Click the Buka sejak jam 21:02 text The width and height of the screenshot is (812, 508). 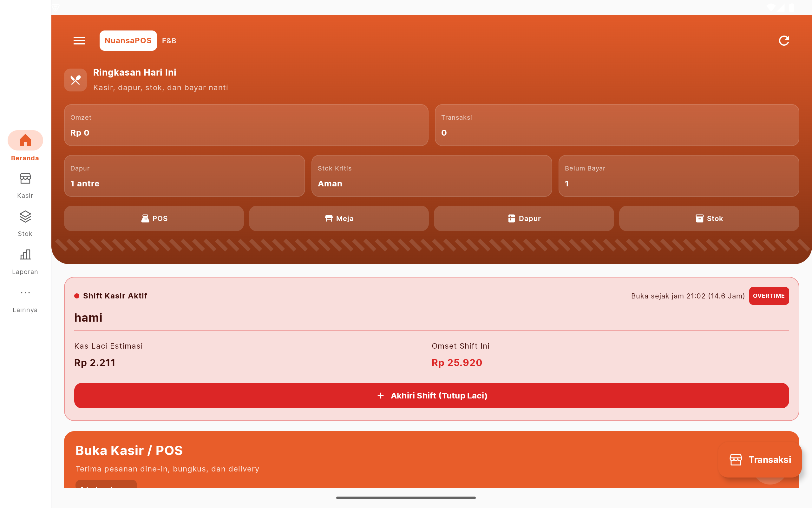688,296
